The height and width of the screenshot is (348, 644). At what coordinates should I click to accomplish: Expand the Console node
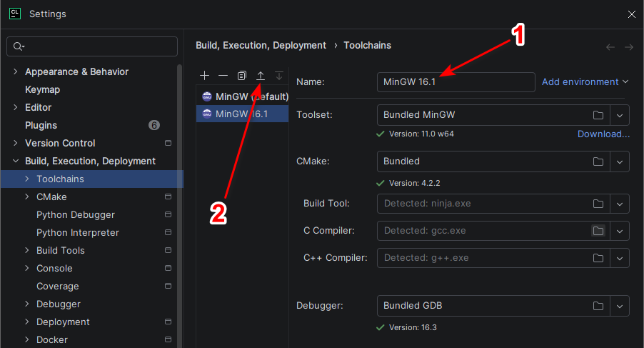tap(27, 268)
